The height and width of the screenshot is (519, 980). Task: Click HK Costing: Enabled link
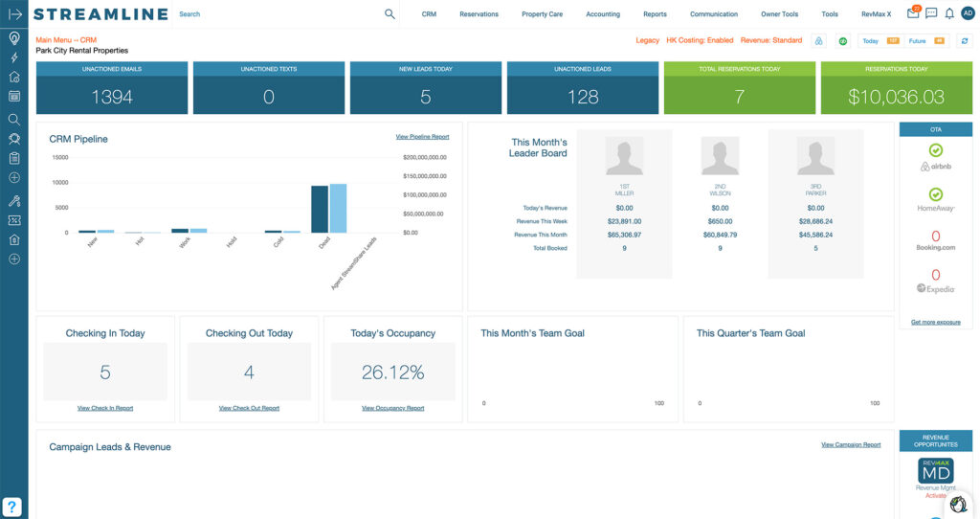click(x=700, y=40)
